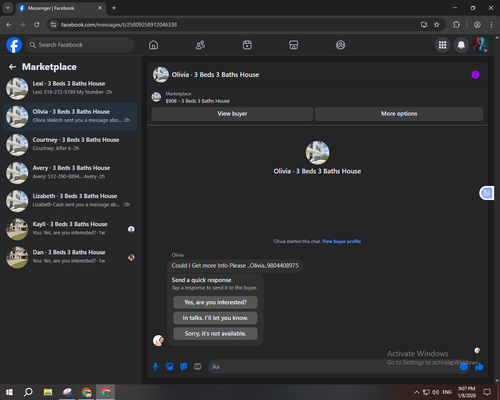500x400 pixels.
Task: Select the Lexi 3 Beds conversation
Action: tap(70, 88)
